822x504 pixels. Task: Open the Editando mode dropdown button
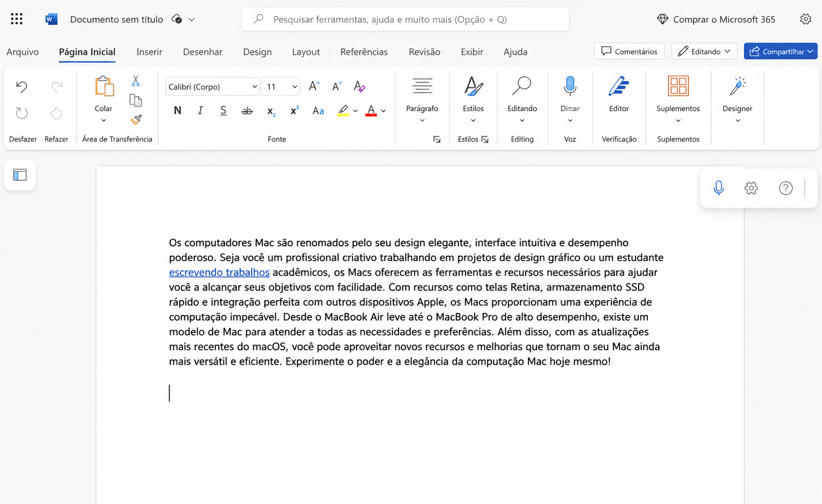click(704, 51)
